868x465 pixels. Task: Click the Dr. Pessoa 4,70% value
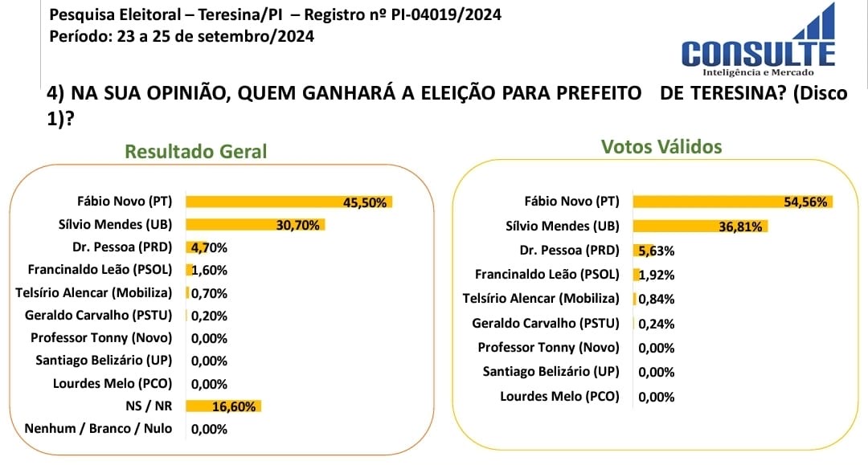[x=209, y=247]
